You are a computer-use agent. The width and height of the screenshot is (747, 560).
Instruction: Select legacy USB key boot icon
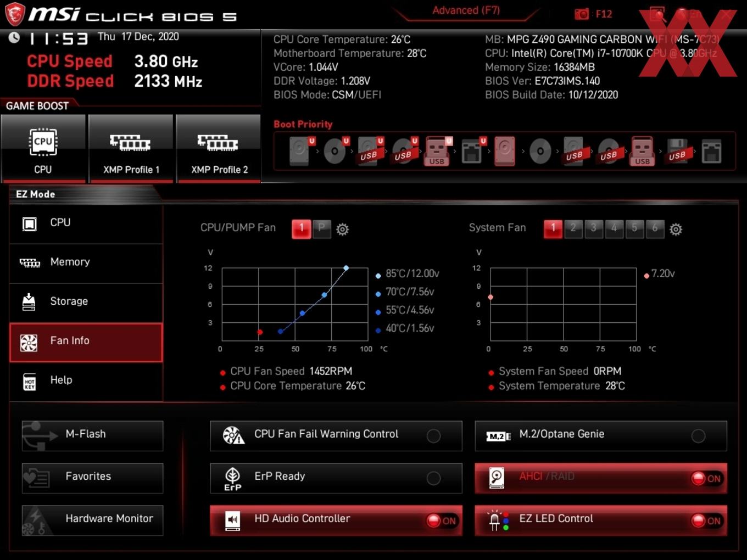[643, 151]
